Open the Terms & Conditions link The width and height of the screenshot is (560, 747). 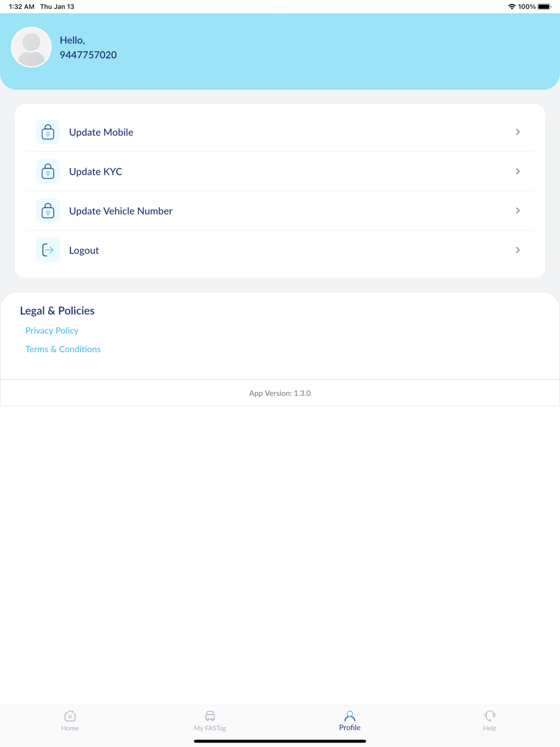[63, 349]
